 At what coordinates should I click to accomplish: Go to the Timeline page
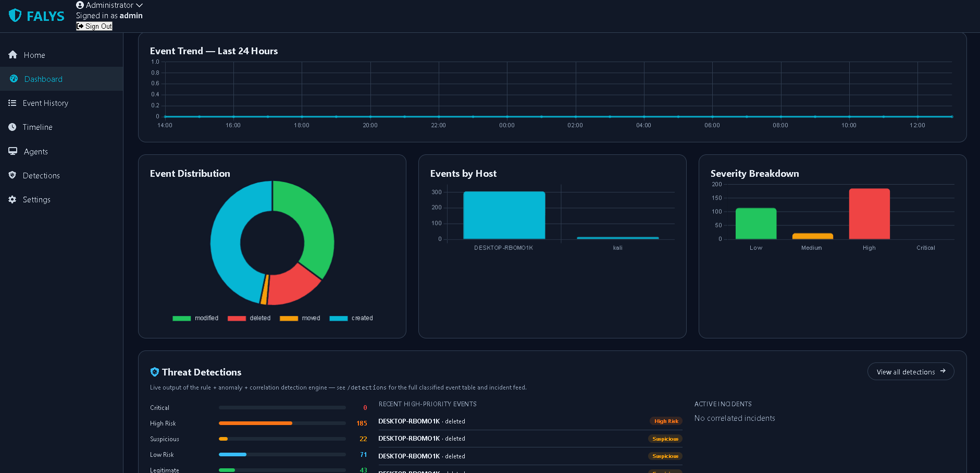click(x=61, y=127)
